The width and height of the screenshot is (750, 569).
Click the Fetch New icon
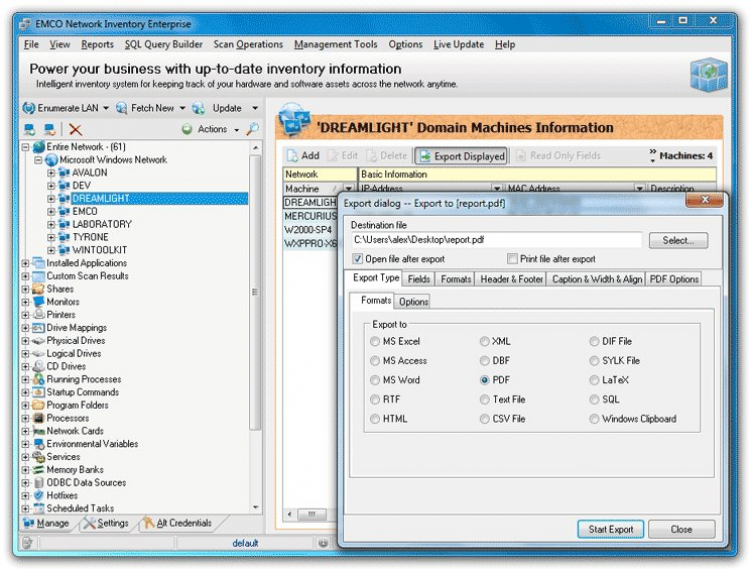pyautogui.click(x=121, y=108)
